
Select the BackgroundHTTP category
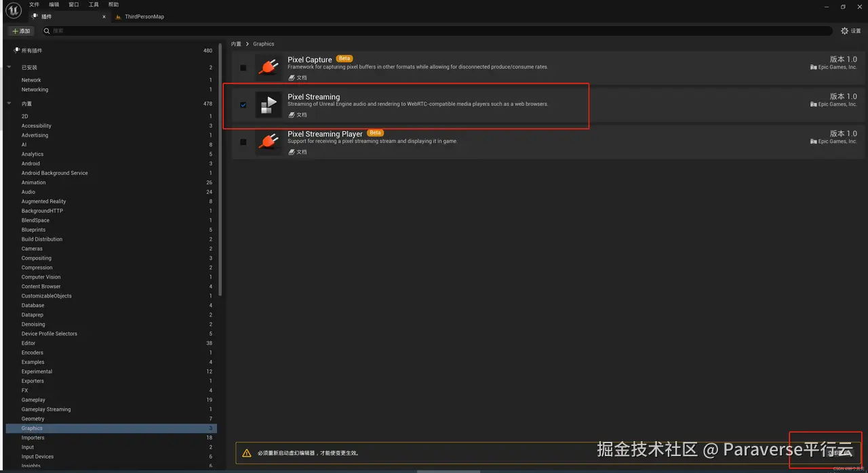point(112,211)
